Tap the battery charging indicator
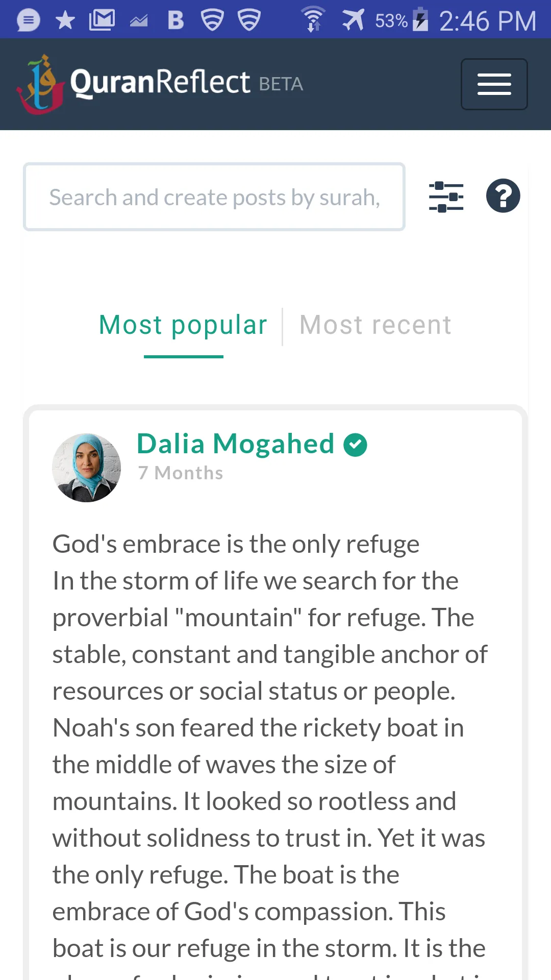Image resolution: width=551 pixels, height=980 pixels. [x=420, y=19]
